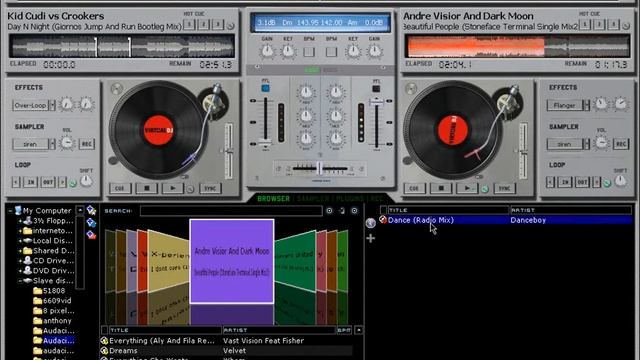640x360 pixels.
Task: Play the left deck
Action: (173, 188)
